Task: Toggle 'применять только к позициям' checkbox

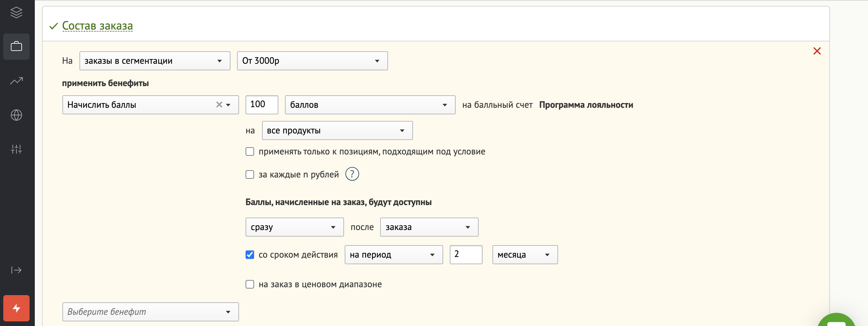Action: tap(250, 151)
